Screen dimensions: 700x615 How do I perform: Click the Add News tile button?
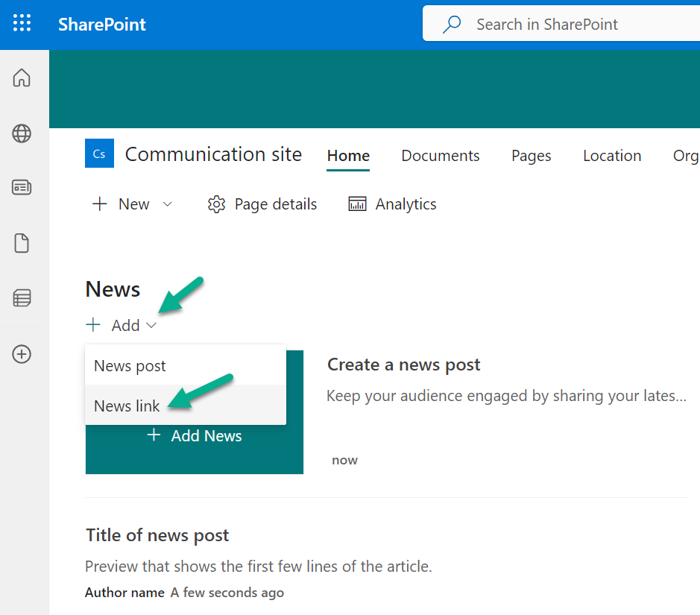[195, 436]
